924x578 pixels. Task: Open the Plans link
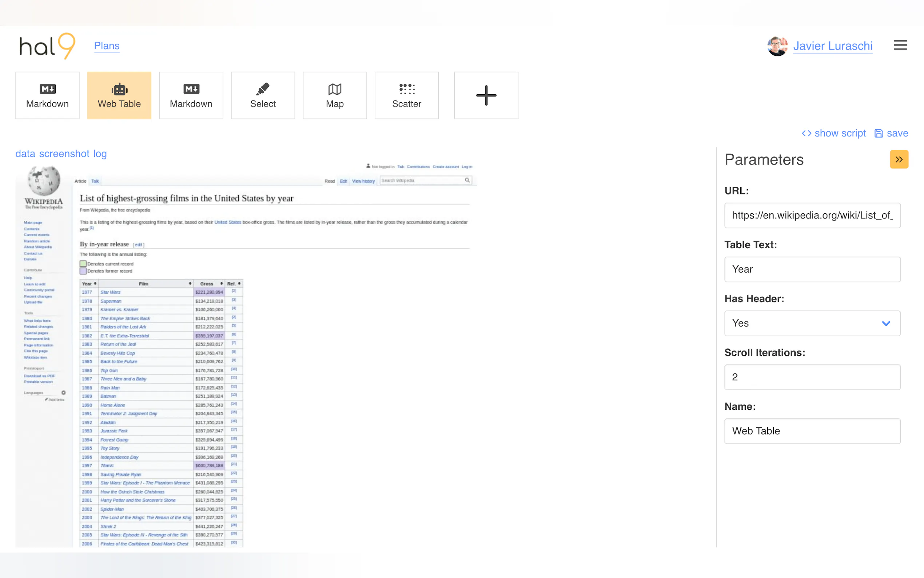point(107,46)
